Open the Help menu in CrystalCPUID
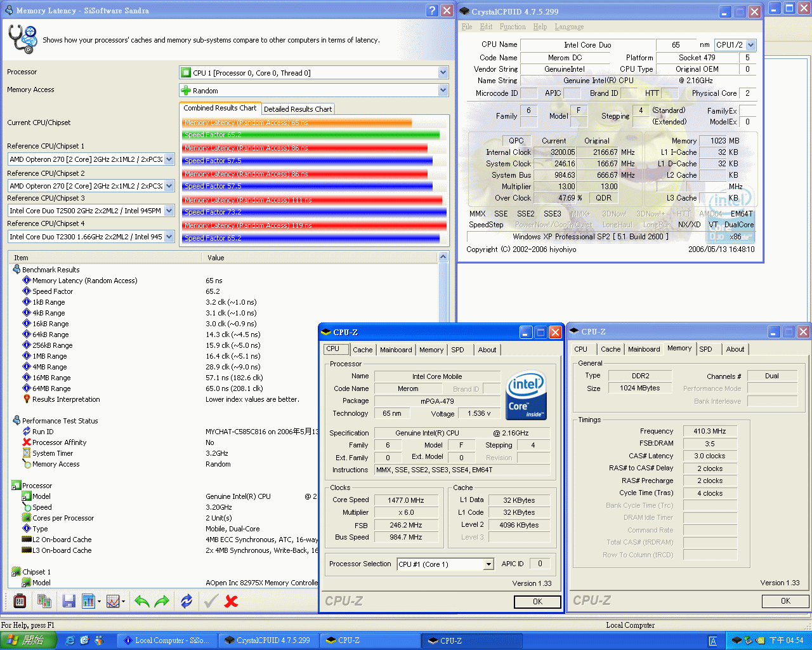The height and width of the screenshot is (650, 812). point(540,27)
